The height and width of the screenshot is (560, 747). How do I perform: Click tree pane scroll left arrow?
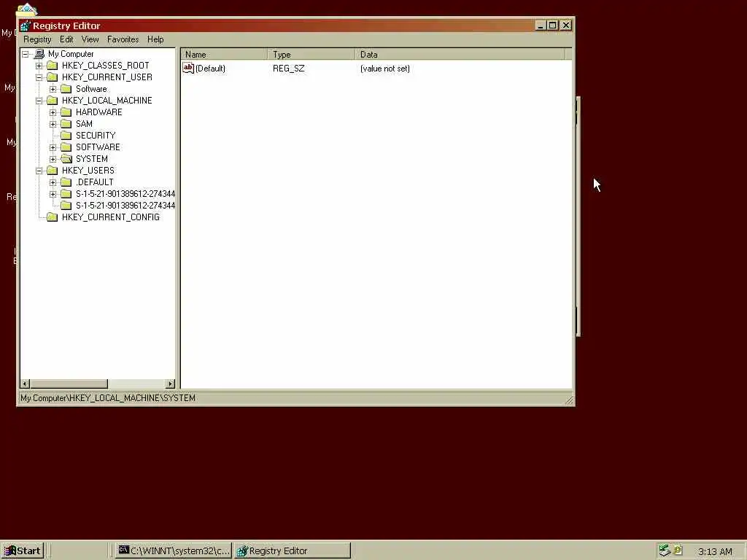26,384
